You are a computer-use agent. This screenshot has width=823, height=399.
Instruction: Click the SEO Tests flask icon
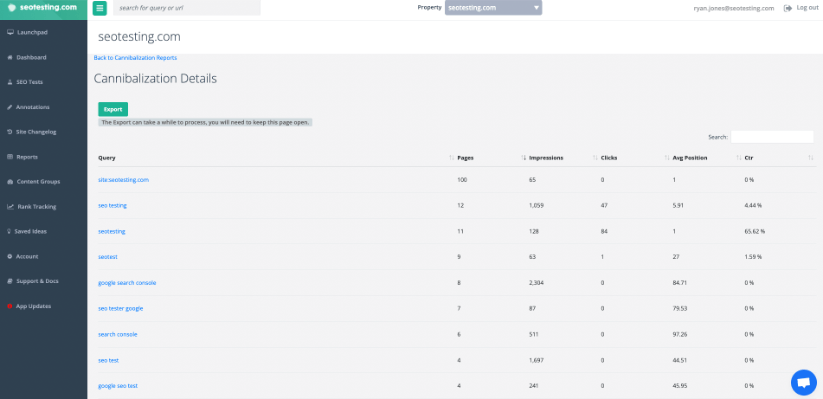pyautogui.click(x=10, y=82)
